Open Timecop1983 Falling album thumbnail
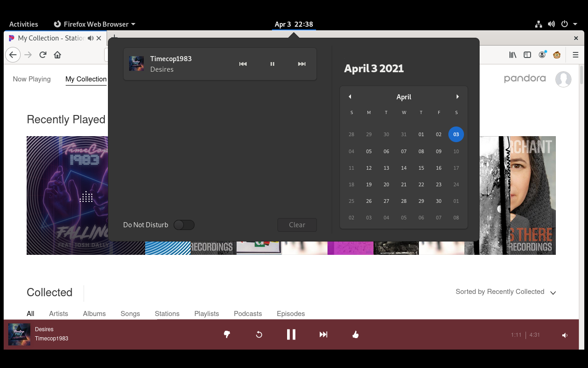 [x=68, y=195]
